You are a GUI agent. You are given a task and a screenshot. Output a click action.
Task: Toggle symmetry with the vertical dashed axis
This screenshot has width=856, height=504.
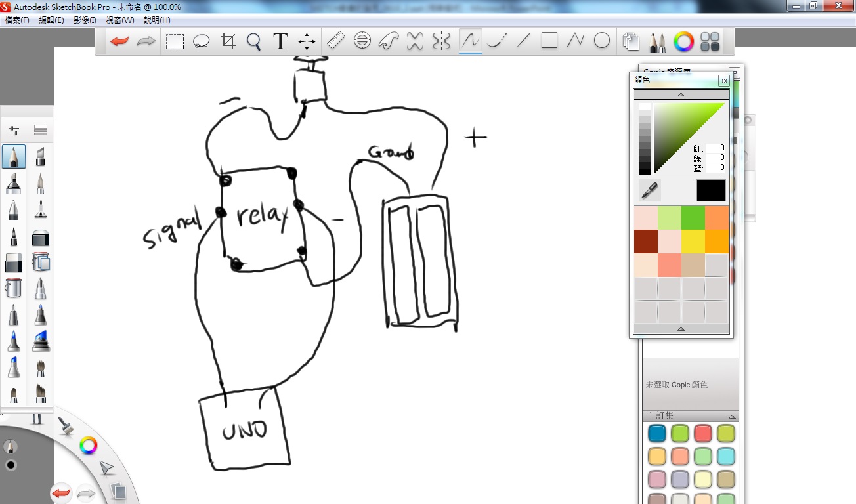[x=441, y=41]
